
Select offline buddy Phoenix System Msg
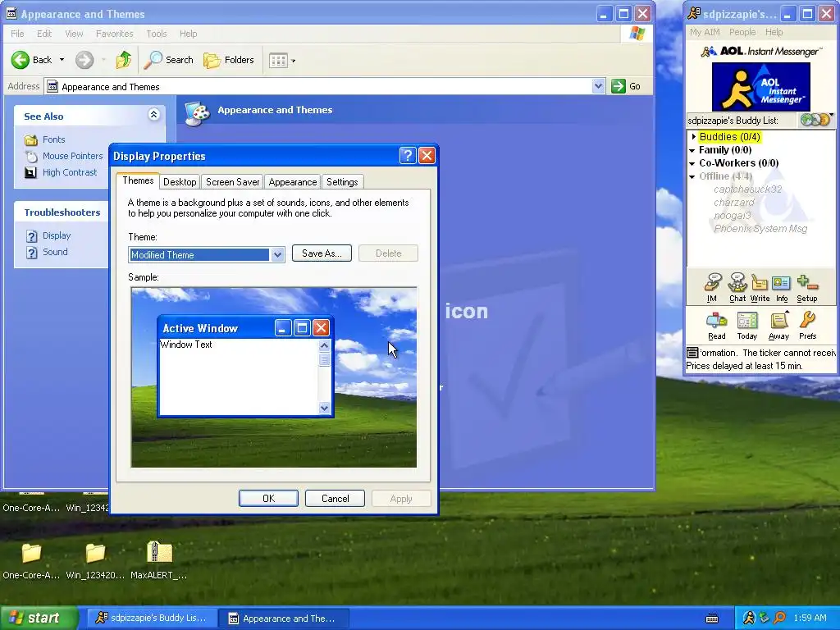[x=760, y=229]
